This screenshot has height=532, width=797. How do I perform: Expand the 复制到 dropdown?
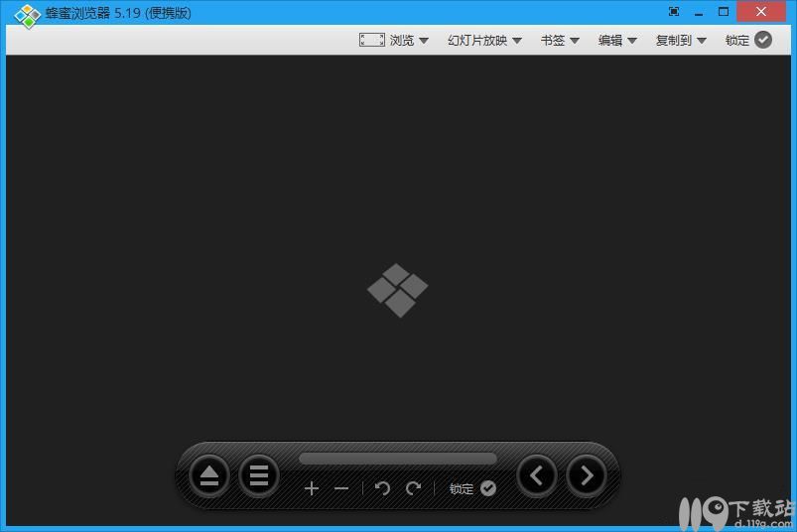[x=701, y=41]
